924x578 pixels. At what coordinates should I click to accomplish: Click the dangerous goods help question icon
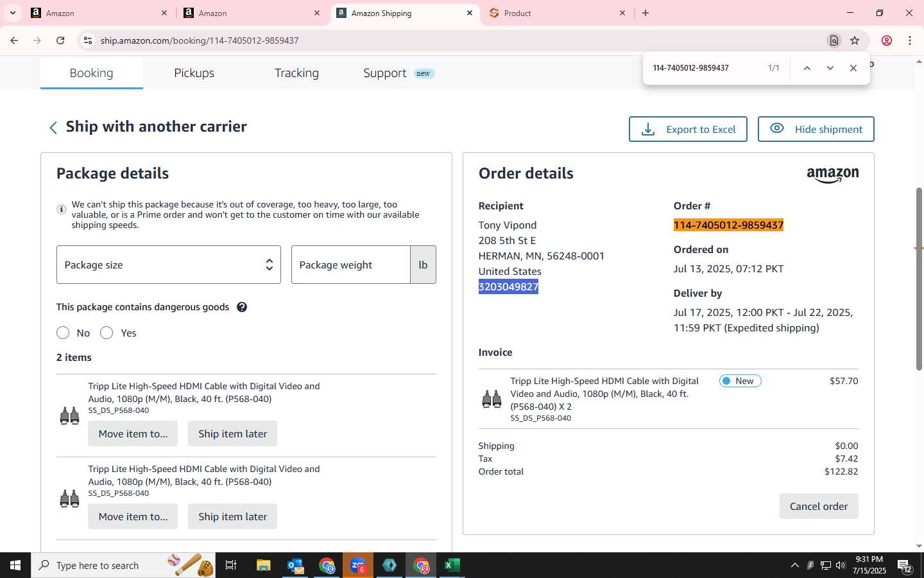click(x=242, y=307)
